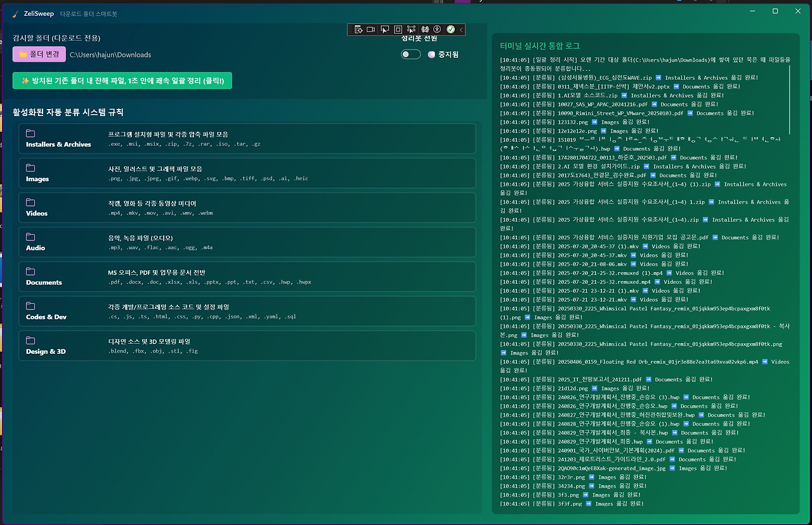The width and height of the screenshot is (812, 525).
Task: Click log entry for 12e12e12e.png
Action: pyautogui.click(x=578, y=131)
